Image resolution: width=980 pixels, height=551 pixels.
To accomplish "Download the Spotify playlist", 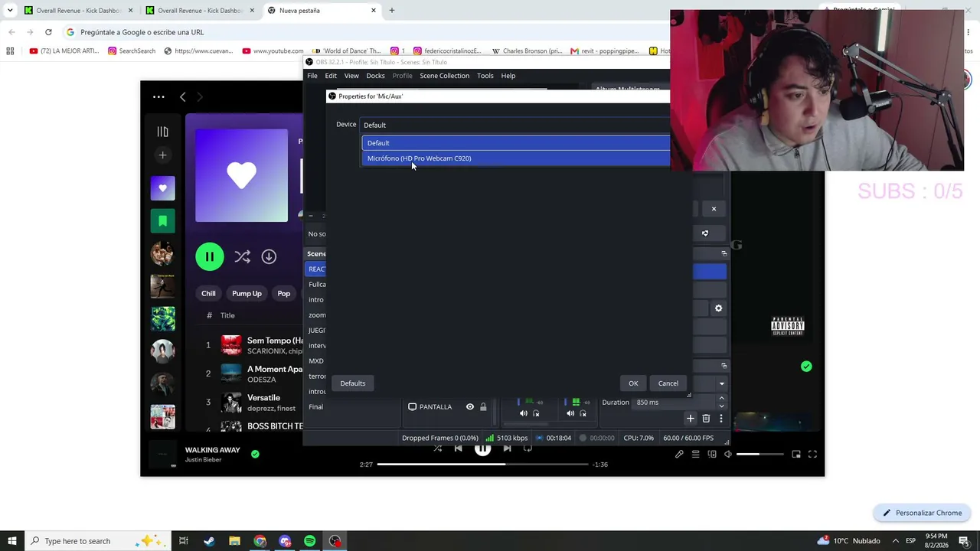I will [269, 257].
